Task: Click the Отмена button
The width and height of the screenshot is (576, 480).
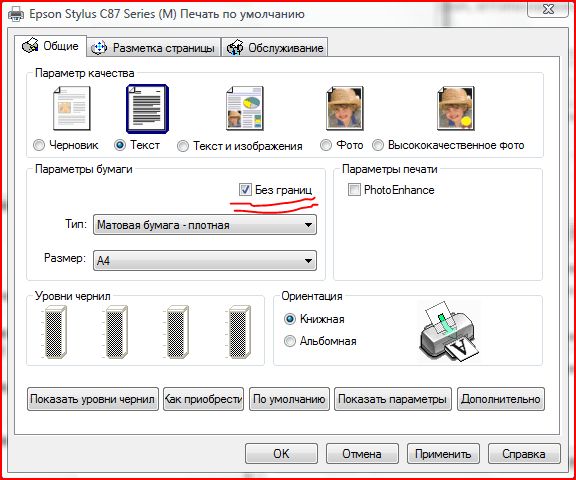Action: pyautogui.click(x=362, y=454)
